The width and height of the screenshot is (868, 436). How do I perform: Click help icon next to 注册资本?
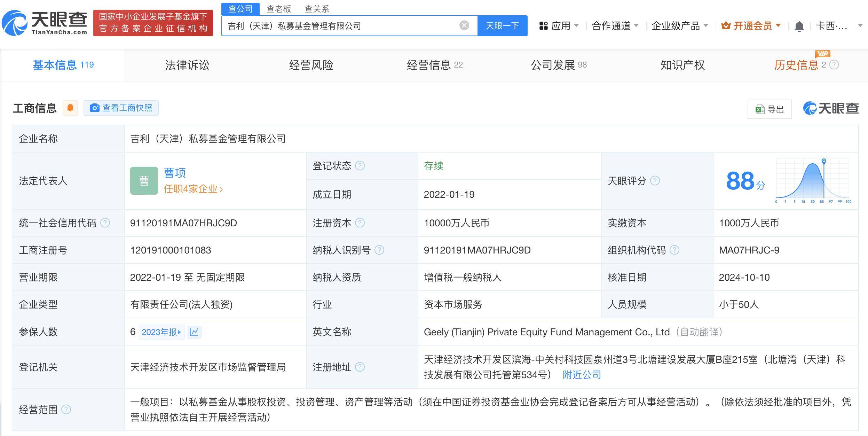[x=360, y=223]
